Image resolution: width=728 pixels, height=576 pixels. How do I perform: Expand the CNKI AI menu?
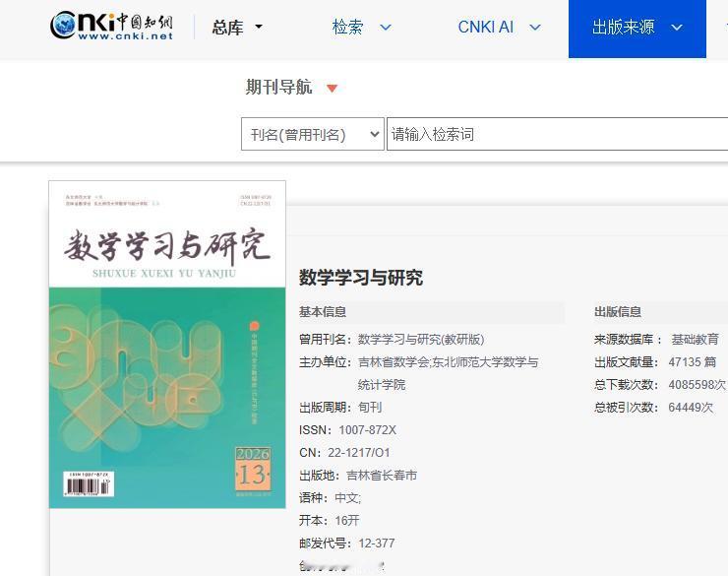(499, 27)
